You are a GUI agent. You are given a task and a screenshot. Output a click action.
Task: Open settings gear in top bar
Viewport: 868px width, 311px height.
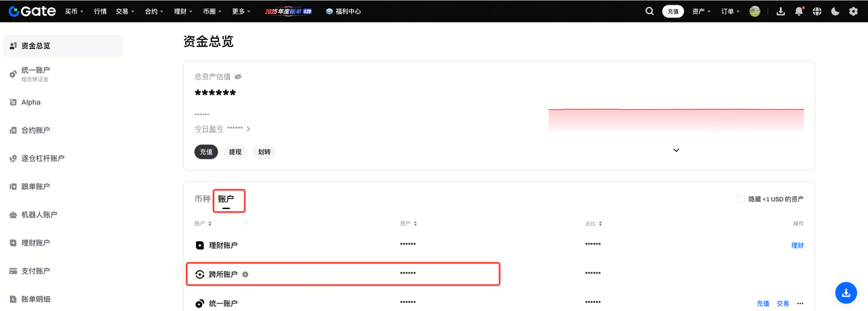click(853, 12)
